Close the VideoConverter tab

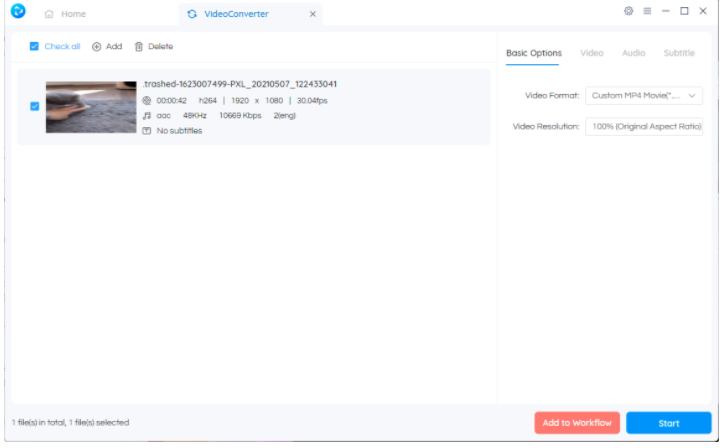[313, 14]
